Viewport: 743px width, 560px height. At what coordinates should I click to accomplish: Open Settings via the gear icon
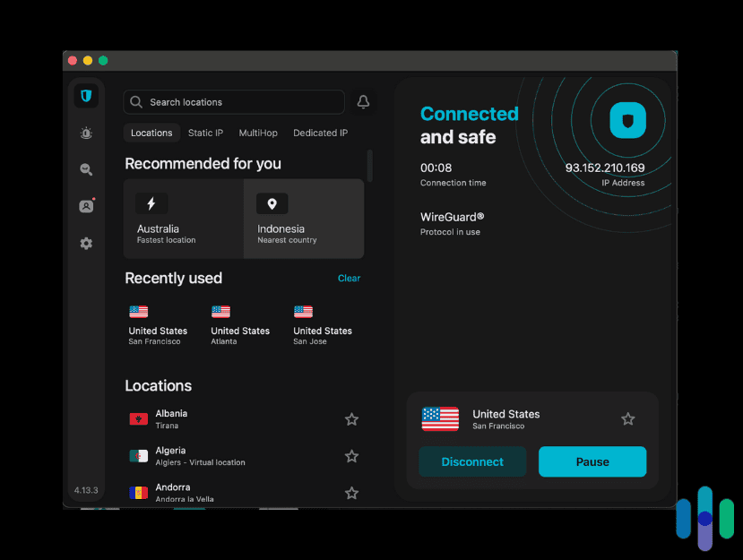pos(85,243)
